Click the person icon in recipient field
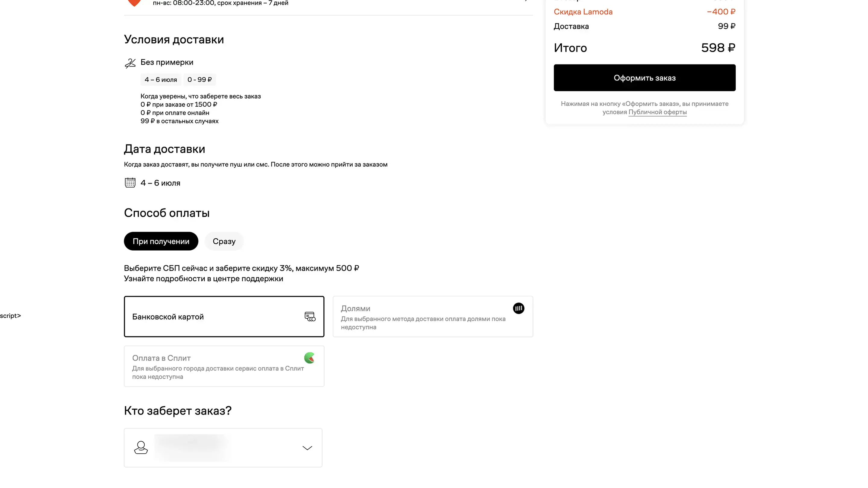This screenshot has width=868, height=488. 141,448
